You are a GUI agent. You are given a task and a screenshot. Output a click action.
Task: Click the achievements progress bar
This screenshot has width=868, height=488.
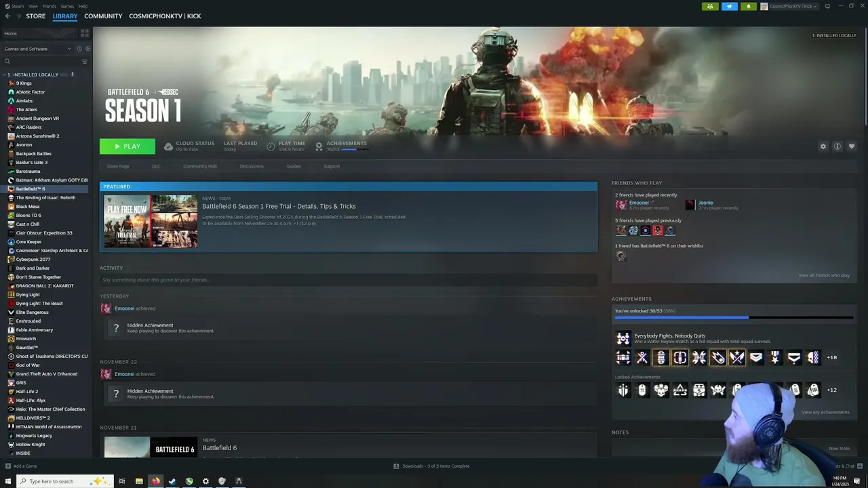tap(734, 317)
